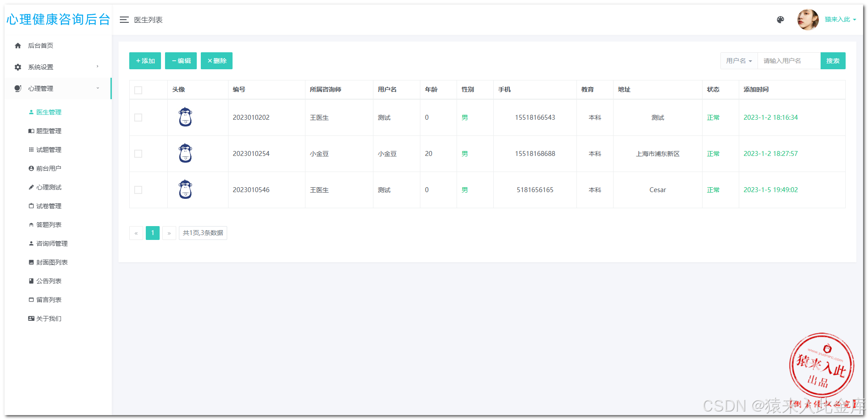Click the timestamp 2023-1-2 18:16:34
The image size is (868, 420).
[x=771, y=118]
